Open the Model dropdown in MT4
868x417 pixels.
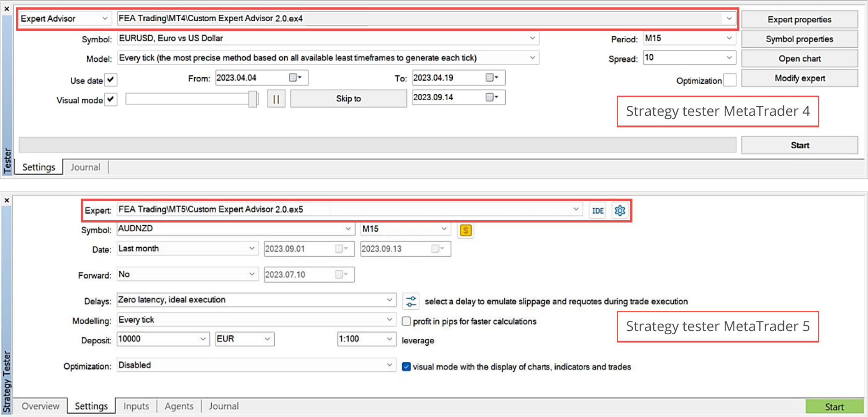(x=532, y=57)
